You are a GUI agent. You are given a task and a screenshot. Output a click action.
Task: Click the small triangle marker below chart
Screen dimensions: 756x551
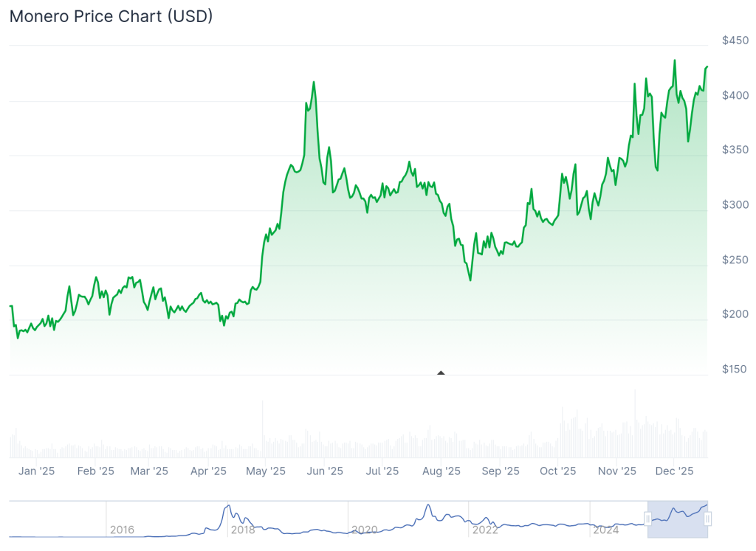click(441, 373)
